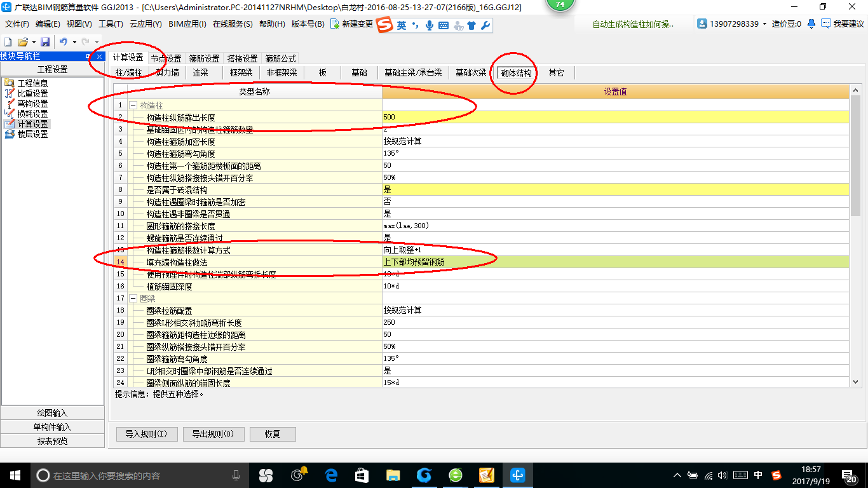
Task: Click the notification bell icon
Action: 811,24
